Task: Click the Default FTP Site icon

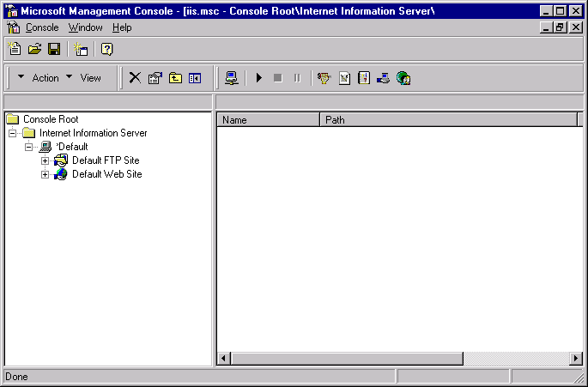Action: [x=61, y=160]
